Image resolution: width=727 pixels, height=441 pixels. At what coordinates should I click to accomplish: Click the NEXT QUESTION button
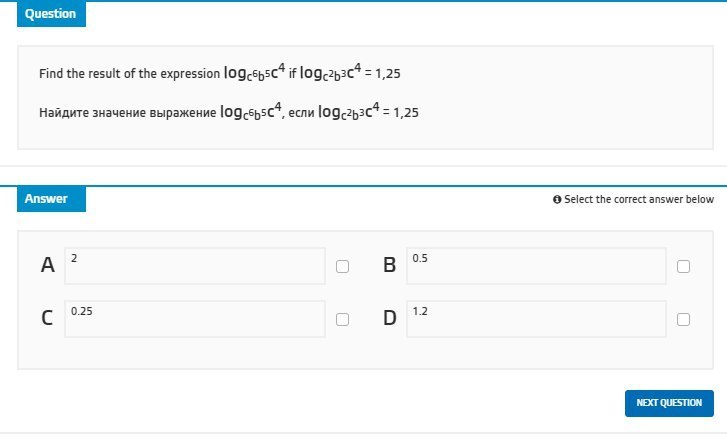pyautogui.click(x=669, y=403)
